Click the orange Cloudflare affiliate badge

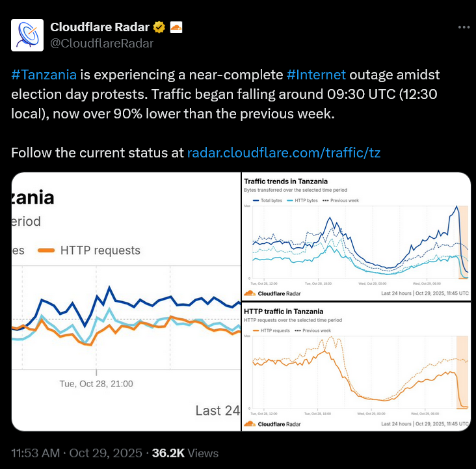point(176,27)
